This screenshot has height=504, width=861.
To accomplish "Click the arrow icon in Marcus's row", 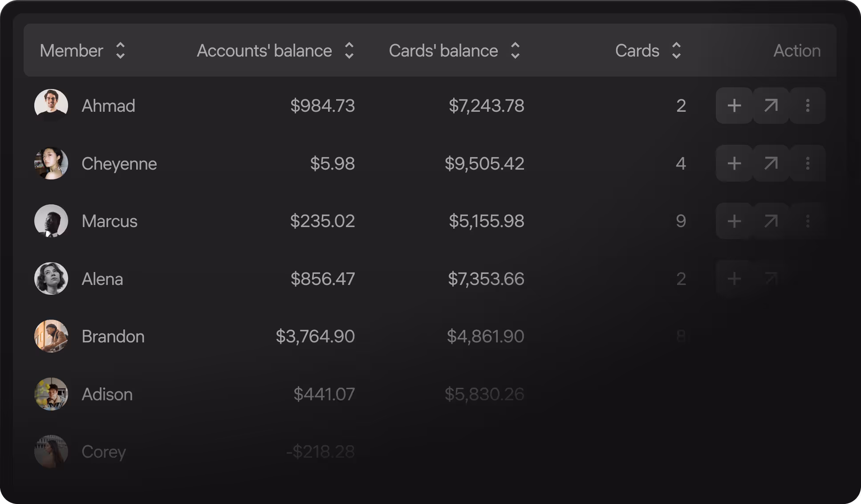I will coord(771,221).
